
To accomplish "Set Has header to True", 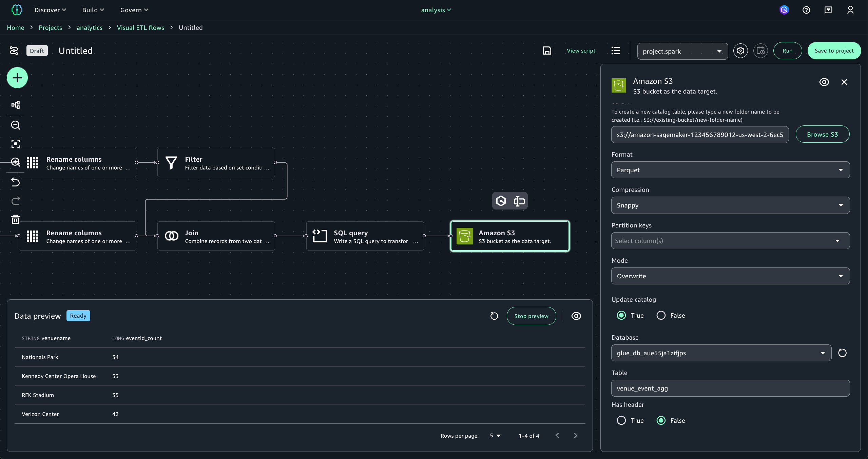I will tap(621, 421).
